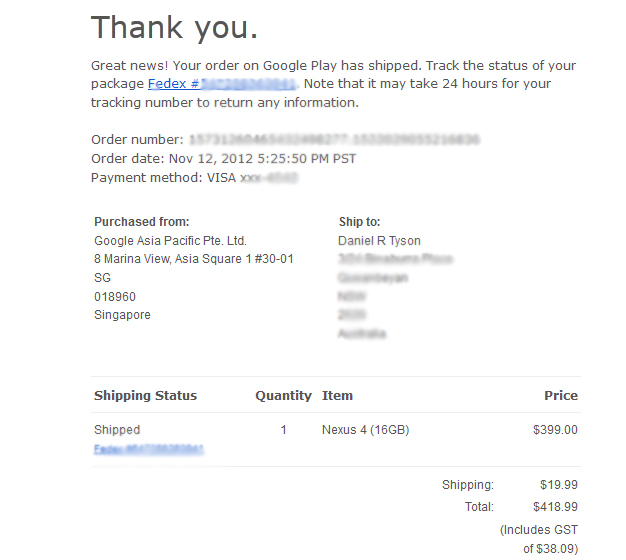
Task: Click the Purchased from heading
Action: (142, 222)
